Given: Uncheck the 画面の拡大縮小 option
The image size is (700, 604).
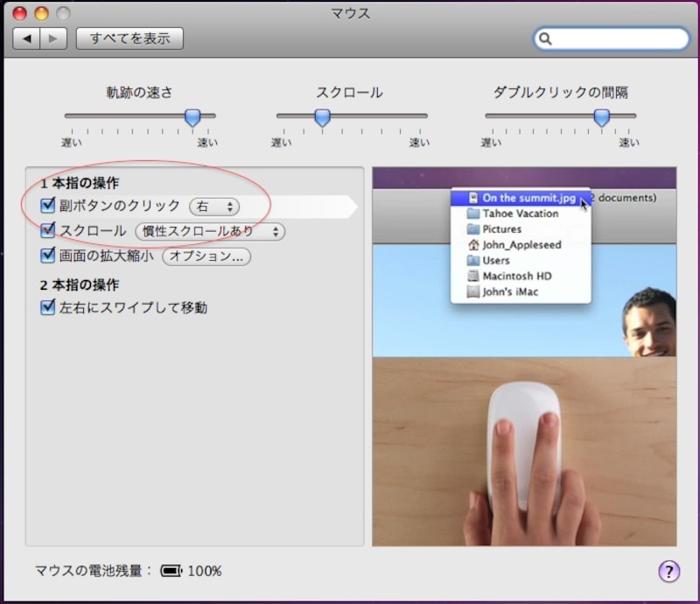Looking at the screenshot, I should [47, 256].
